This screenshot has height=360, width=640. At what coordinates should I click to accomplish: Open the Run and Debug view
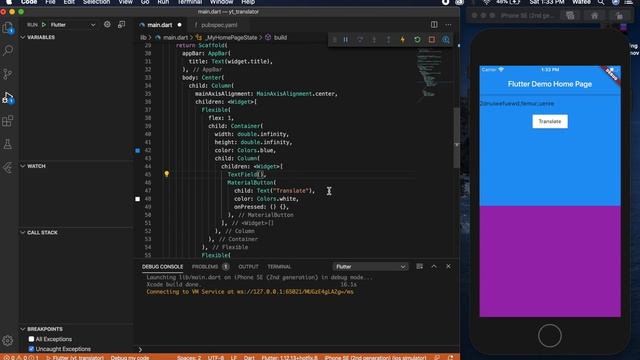[8, 98]
